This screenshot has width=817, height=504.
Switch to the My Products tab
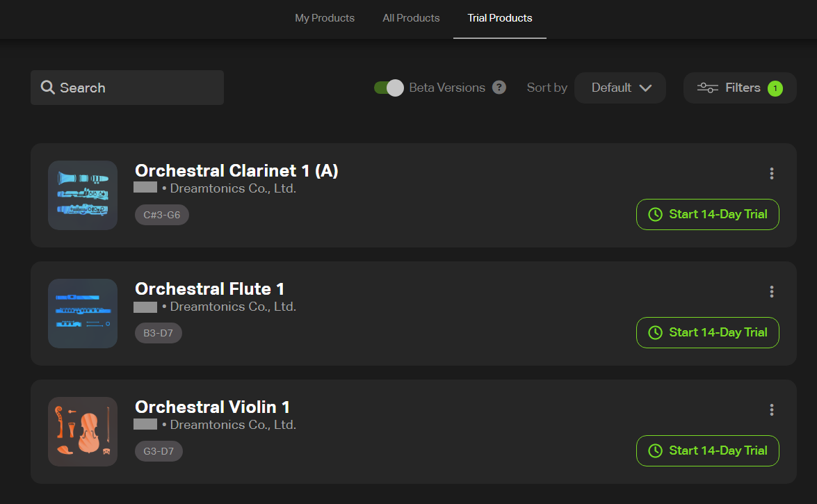[x=325, y=18]
